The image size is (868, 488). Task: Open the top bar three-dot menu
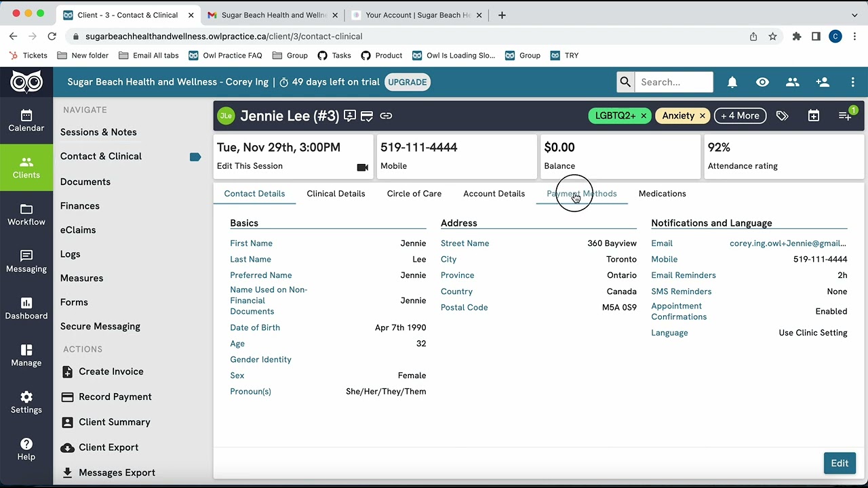(x=852, y=82)
